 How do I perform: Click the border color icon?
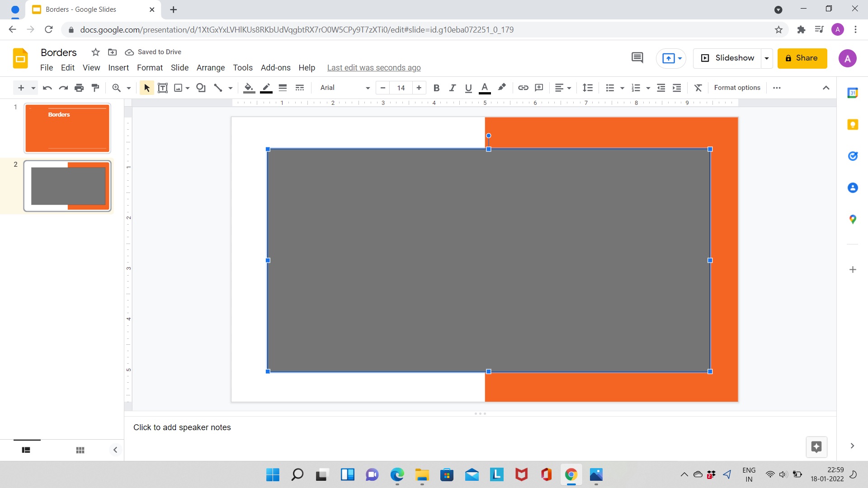[x=266, y=88]
